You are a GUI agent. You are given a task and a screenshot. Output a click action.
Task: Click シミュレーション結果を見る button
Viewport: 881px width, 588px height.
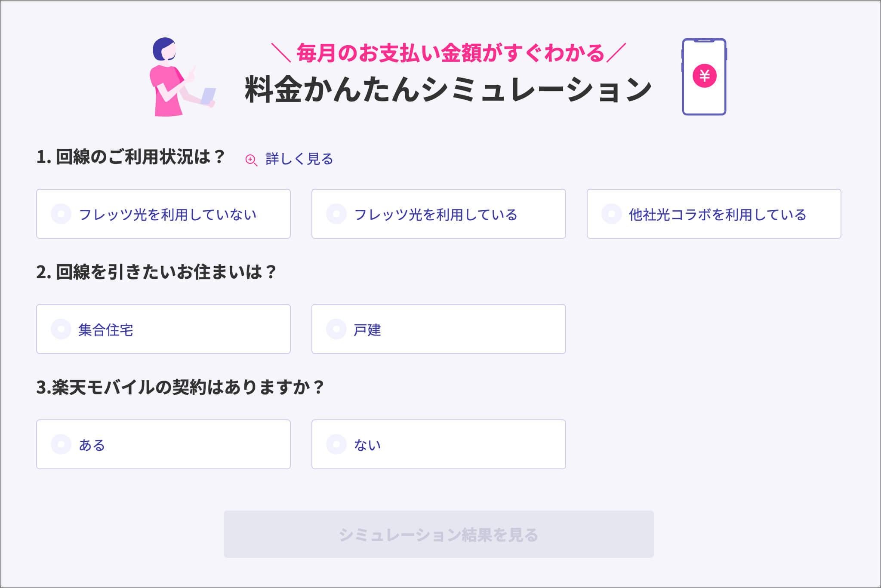[438, 534]
